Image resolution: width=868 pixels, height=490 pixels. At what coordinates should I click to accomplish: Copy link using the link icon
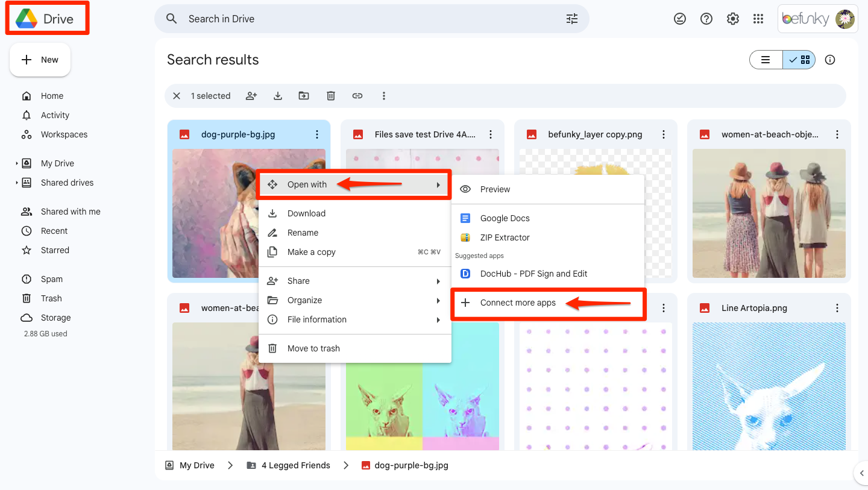click(357, 96)
